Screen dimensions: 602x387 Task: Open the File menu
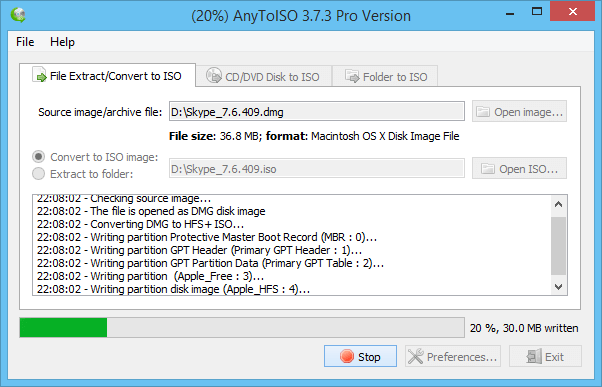pyautogui.click(x=25, y=41)
